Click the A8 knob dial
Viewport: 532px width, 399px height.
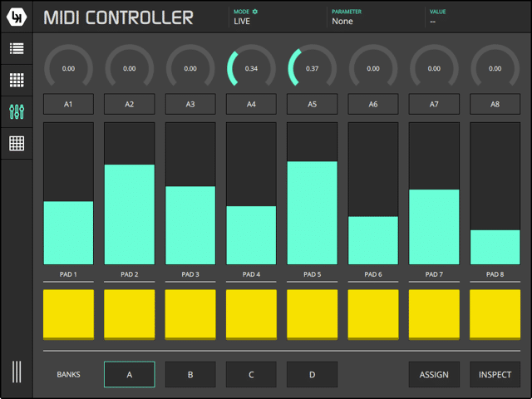(x=495, y=66)
